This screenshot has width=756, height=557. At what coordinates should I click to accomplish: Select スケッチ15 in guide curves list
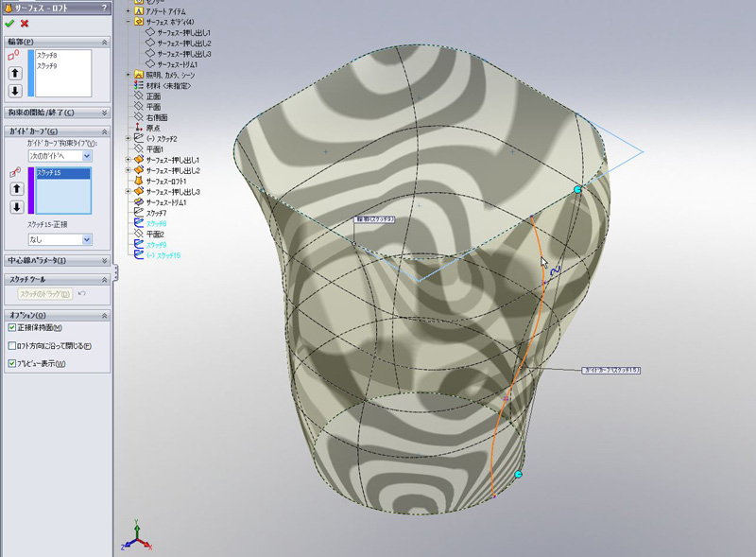point(62,174)
